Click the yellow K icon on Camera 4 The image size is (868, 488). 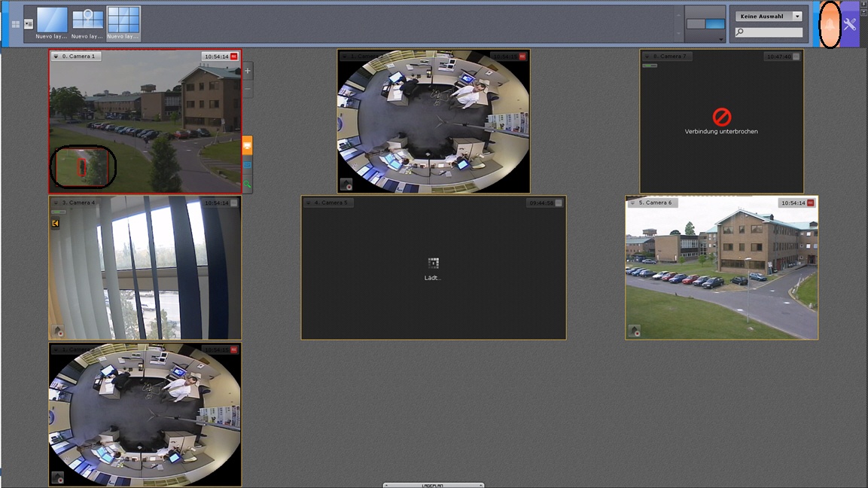(x=55, y=224)
